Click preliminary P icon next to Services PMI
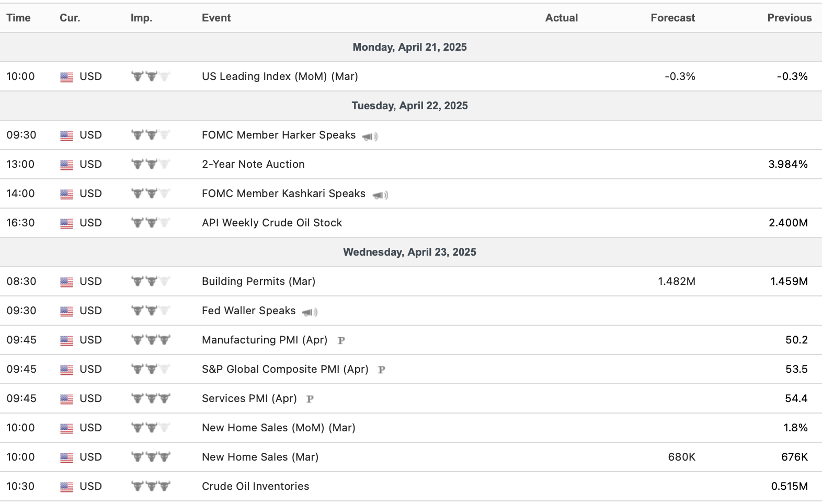822x504 pixels. 310,399
